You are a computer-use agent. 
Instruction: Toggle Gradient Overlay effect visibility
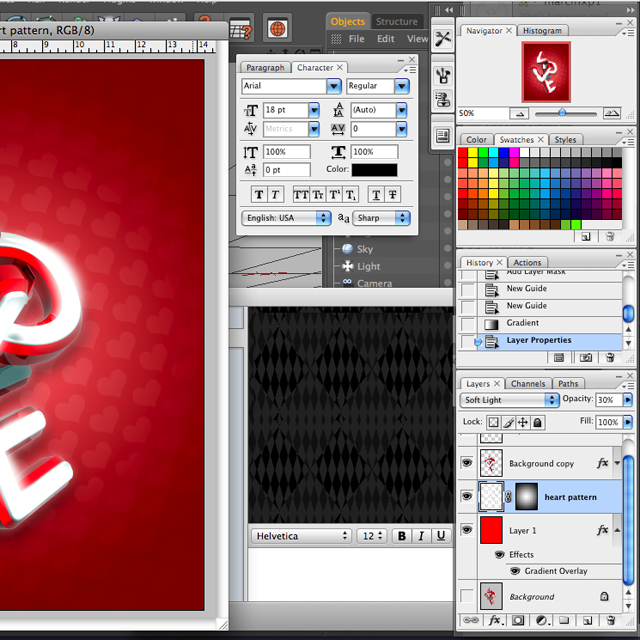coord(515,571)
